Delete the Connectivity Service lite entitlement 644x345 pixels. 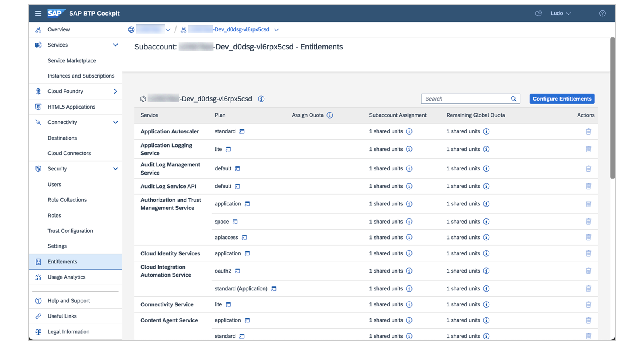pos(588,304)
